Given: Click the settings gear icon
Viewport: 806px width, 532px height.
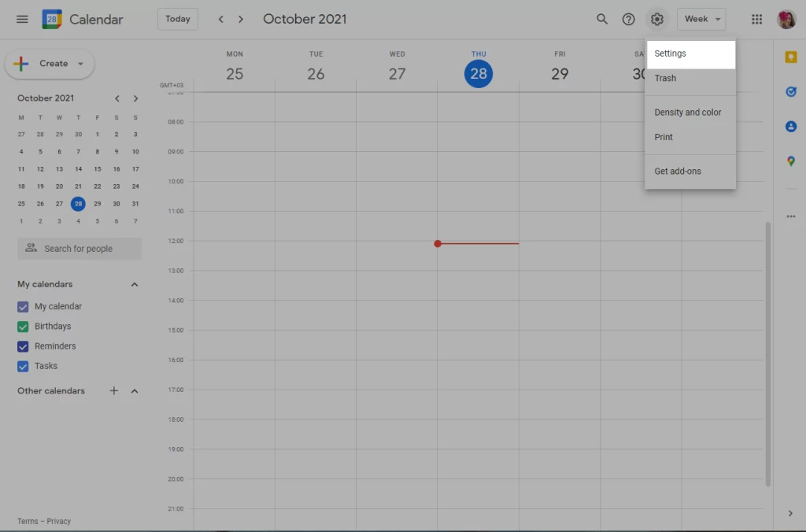Looking at the screenshot, I should pyautogui.click(x=656, y=20).
